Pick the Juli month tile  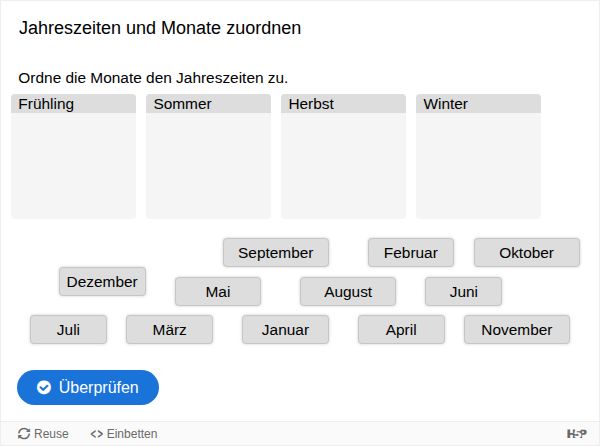68,330
